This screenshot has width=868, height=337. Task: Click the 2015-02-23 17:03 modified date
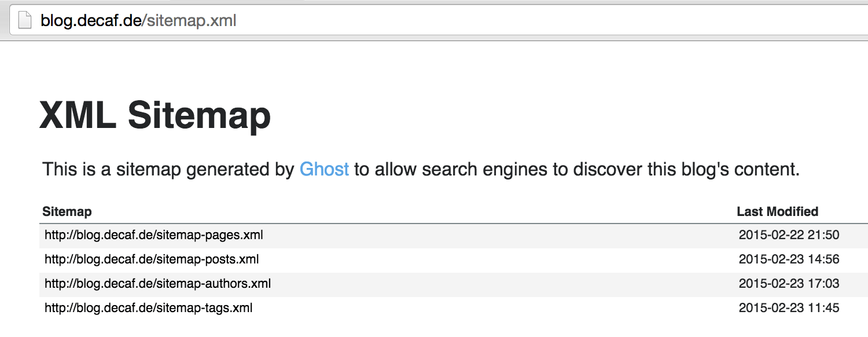pyautogui.click(x=789, y=284)
